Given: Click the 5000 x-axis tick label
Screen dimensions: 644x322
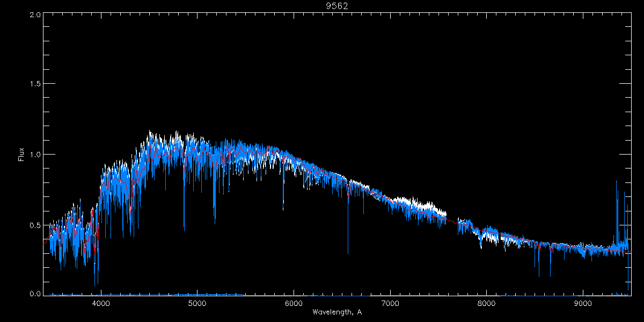Looking at the screenshot, I should (197, 303).
